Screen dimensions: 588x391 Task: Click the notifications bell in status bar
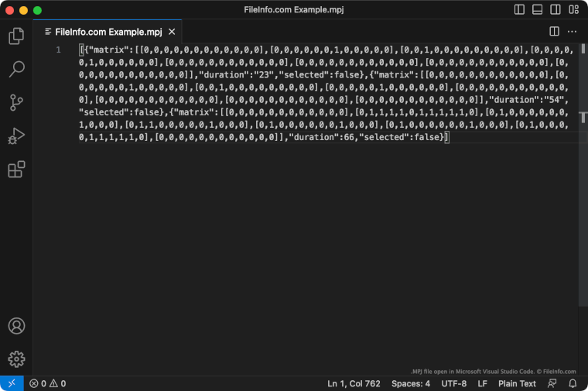coord(573,383)
